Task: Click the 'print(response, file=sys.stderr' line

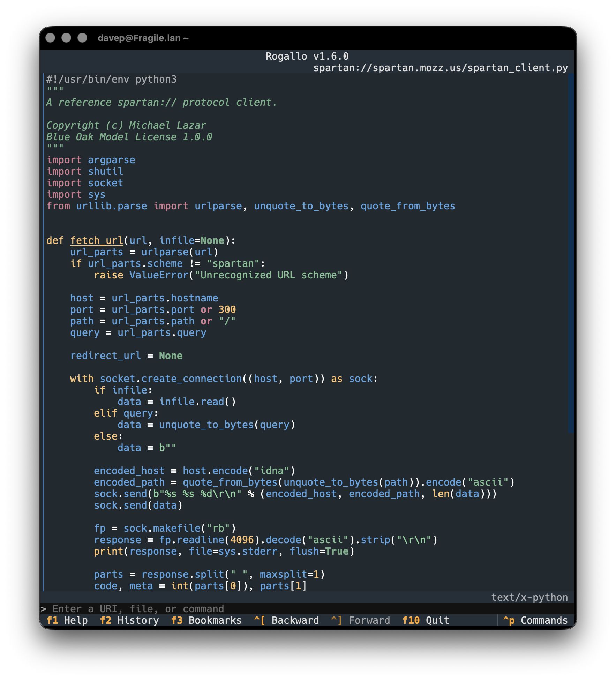Action: (224, 551)
